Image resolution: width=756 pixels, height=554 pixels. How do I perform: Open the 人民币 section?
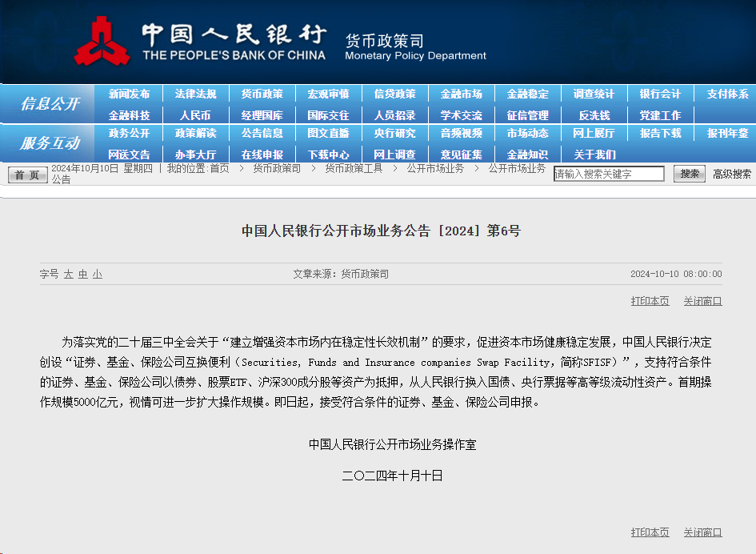pos(196,115)
